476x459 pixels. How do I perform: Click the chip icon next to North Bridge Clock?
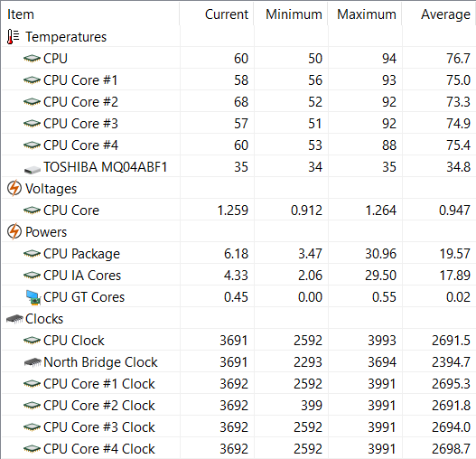[33, 362]
